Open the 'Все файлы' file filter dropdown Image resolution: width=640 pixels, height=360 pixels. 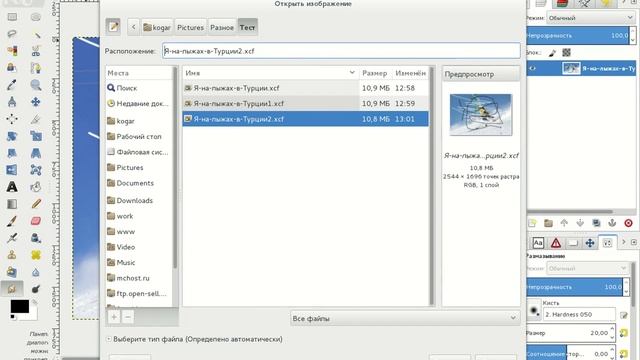pos(405,318)
